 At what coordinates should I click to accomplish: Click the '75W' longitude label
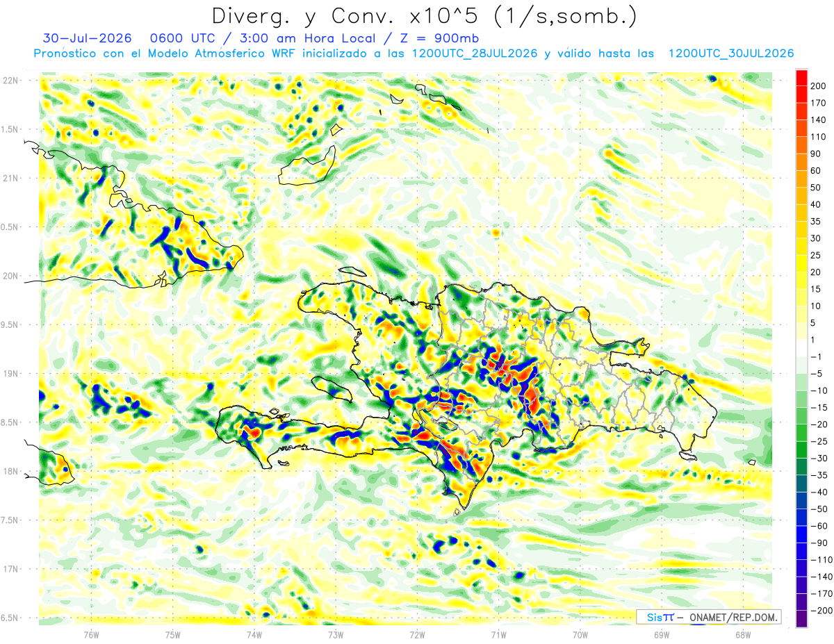[173, 634]
